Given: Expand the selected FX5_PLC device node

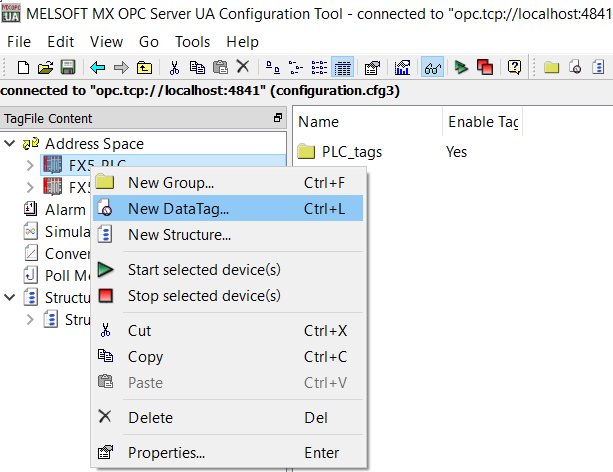Looking at the screenshot, I should coord(30,165).
